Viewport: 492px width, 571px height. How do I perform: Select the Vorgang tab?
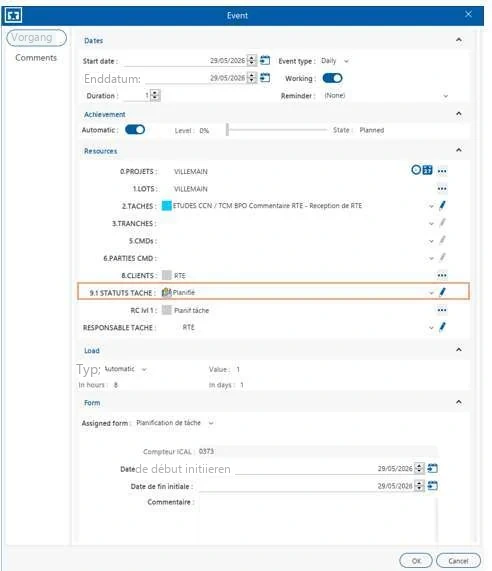(x=36, y=38)
